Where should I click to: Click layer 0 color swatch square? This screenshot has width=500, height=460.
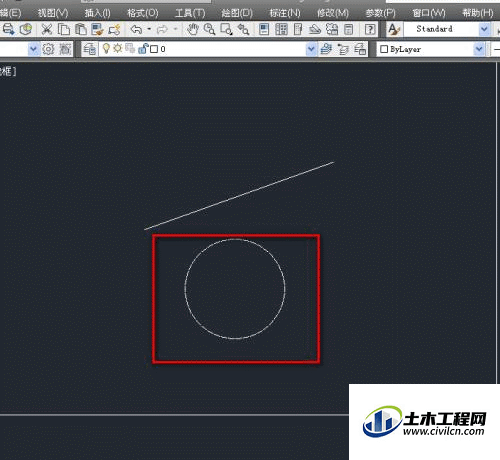(x=154, y=49)
